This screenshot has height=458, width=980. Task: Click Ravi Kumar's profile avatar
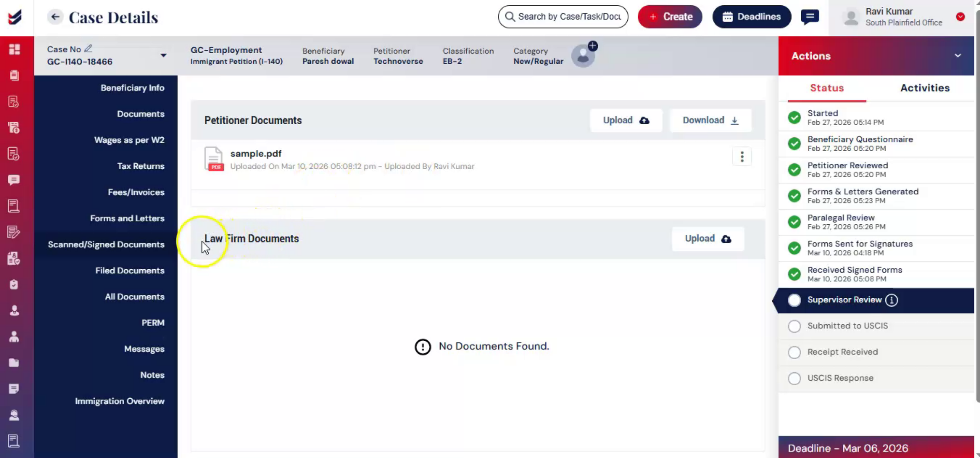coord(851,17)
